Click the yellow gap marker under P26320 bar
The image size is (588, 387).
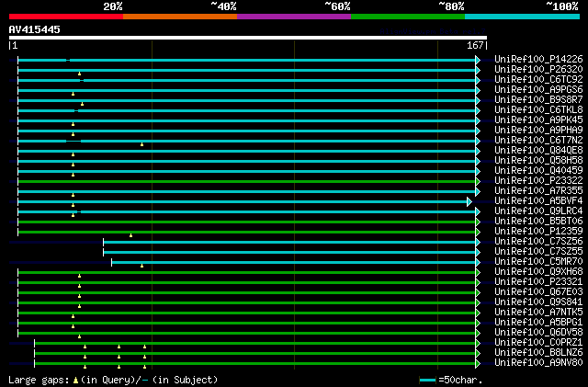80,74
